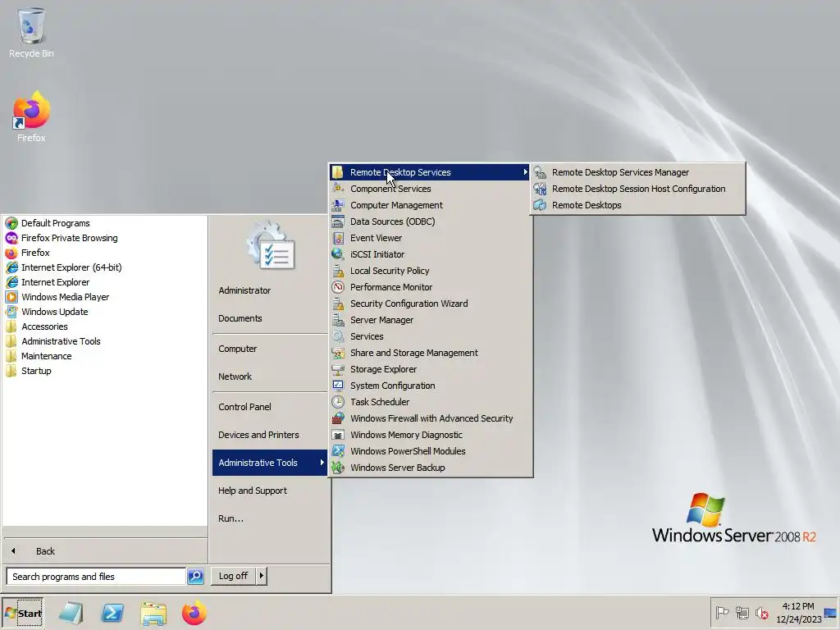The image size is (840, 630).
Task: Expand the Maintenance folder
Action: coord(104,356)
